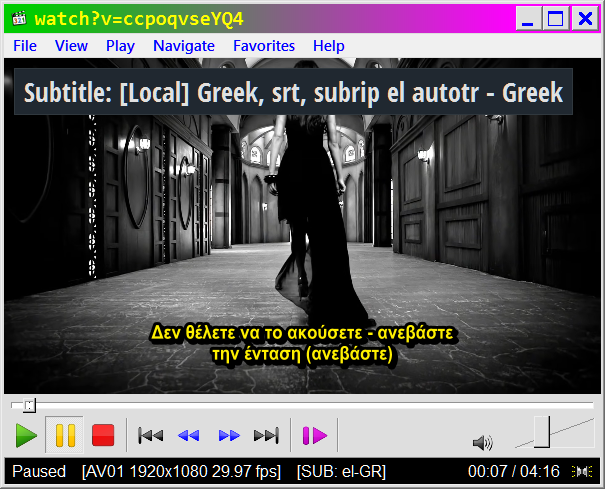This screenshot has width=605, height=489.
Task: Stop playback with the red square
Action: click(x=103, y=435)
